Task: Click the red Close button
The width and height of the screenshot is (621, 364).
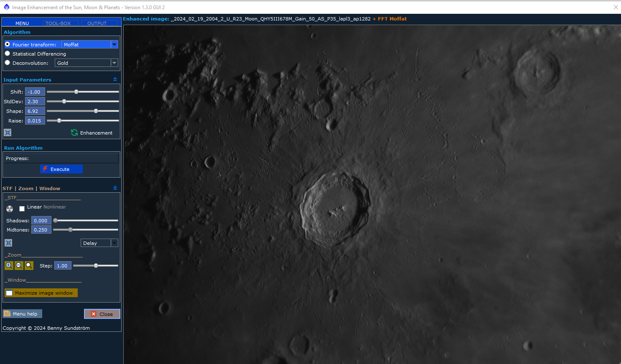Action: click(102, 314)
